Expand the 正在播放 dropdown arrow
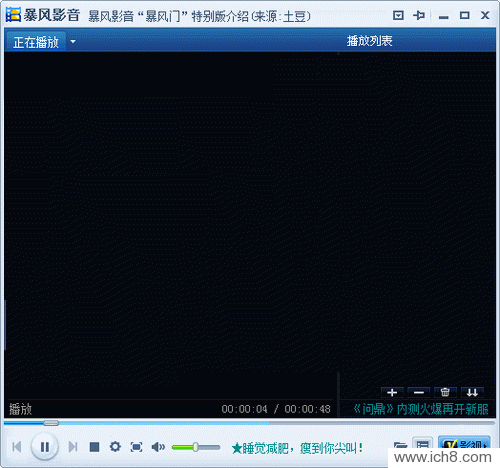The height and width of the screenshot is (468, 500). point(73,42)
